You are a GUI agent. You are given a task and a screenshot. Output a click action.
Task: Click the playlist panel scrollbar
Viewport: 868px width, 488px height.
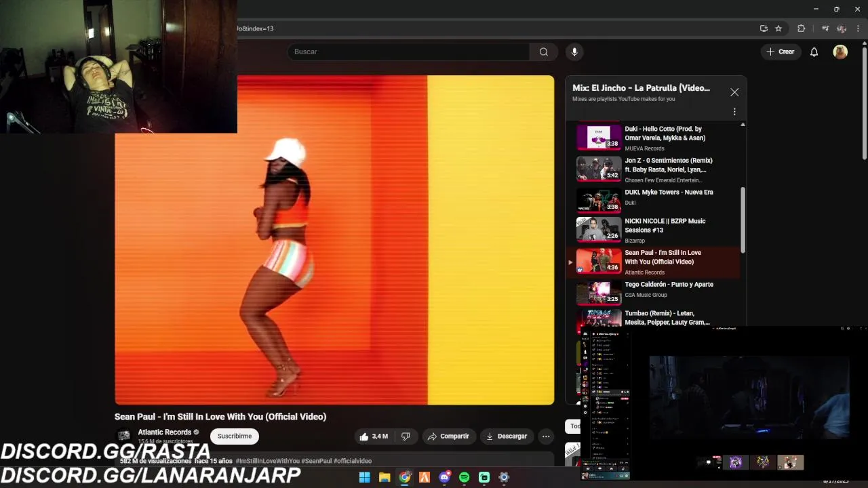coord(743,220)
